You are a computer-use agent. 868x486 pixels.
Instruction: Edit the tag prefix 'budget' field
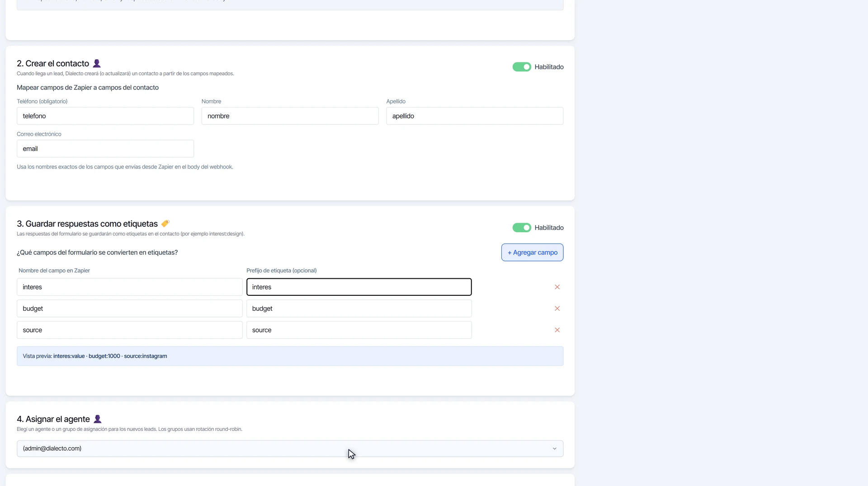pyautogui.click(x=359, y=308)
